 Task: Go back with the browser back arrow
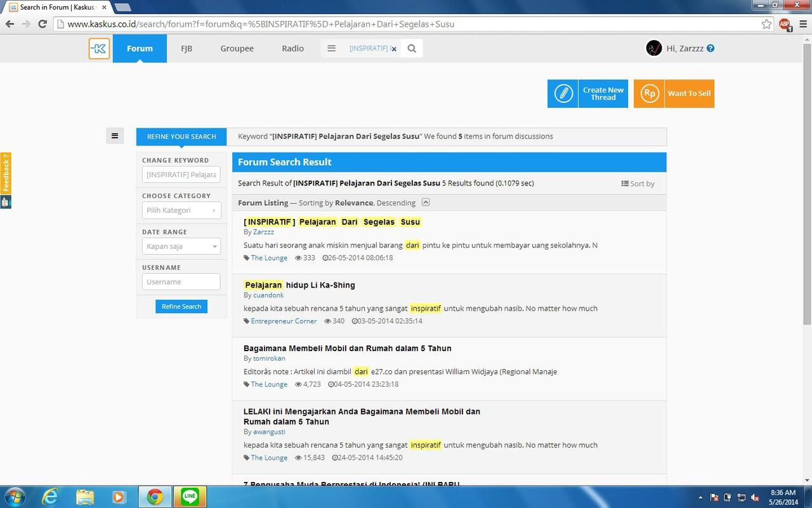tap(10, 24)
